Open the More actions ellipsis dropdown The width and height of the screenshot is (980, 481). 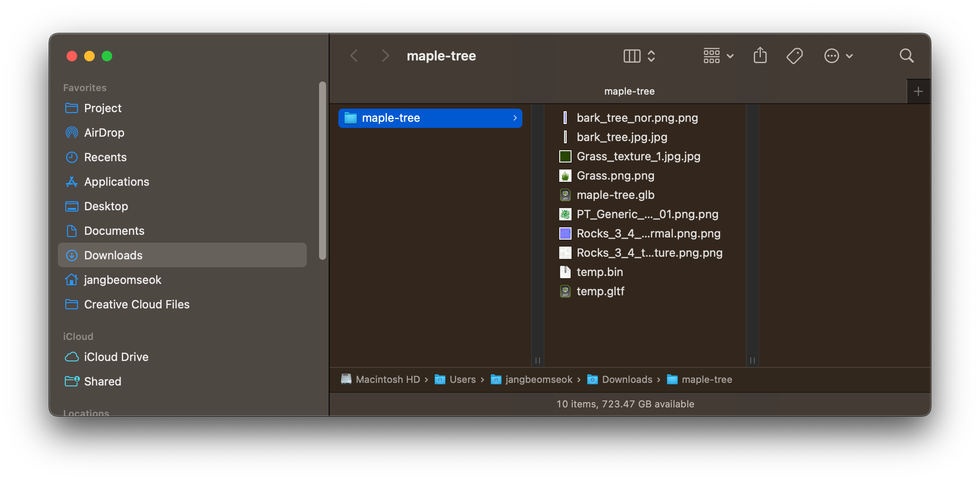(x=838, y=56)
